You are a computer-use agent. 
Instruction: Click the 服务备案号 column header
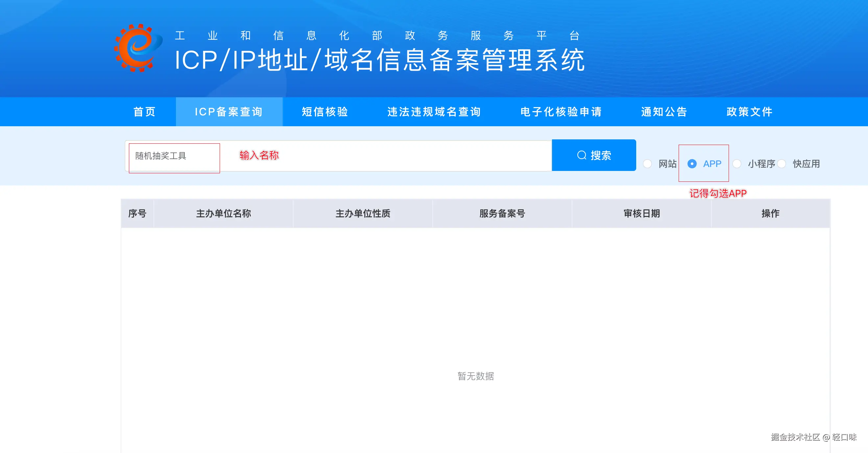pos(502,214)
